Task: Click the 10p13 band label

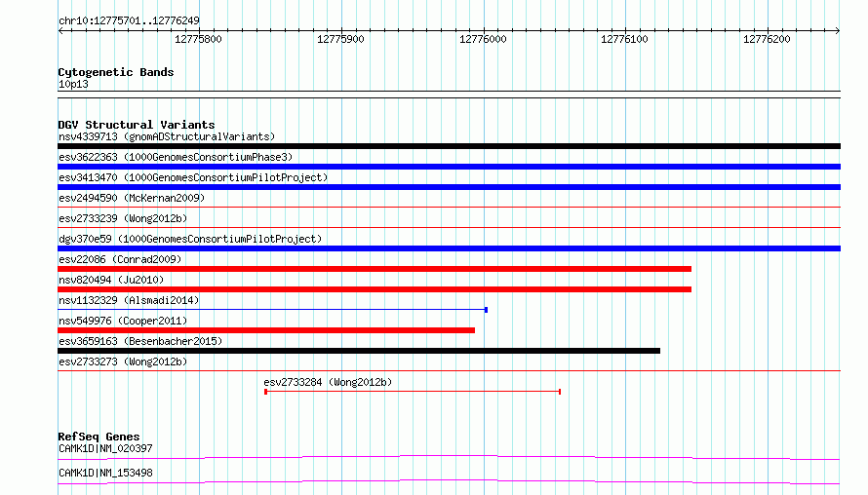Action: pyautogui.click(x=73, y=84)
